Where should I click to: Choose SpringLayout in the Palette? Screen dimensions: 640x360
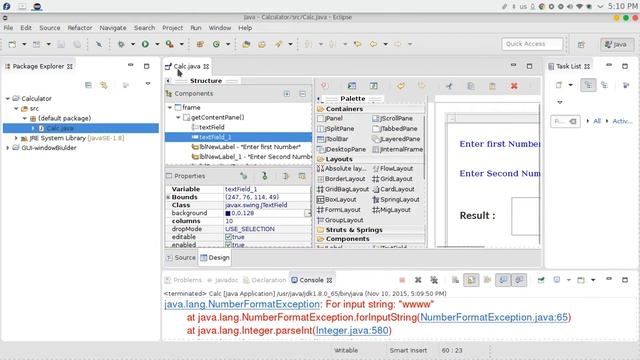tap(396, 200)
